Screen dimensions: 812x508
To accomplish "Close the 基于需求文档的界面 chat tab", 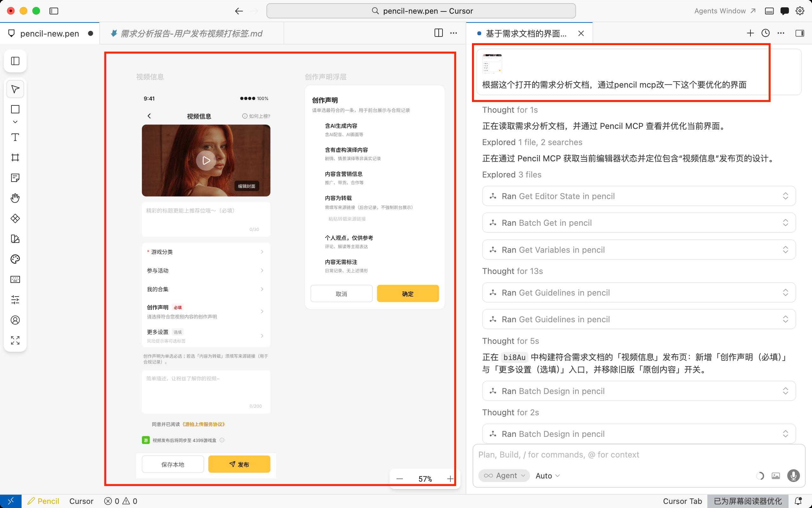I will coord(581,33).
